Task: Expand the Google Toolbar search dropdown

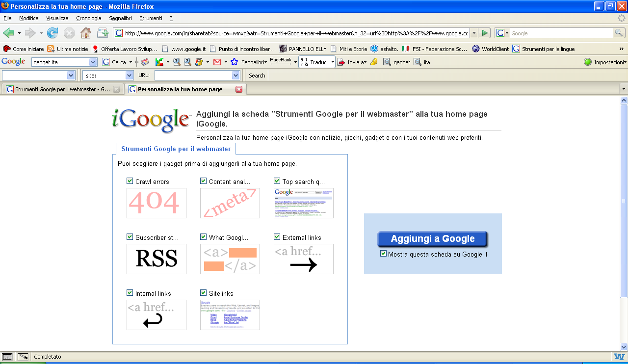Action: click(93, 62)
